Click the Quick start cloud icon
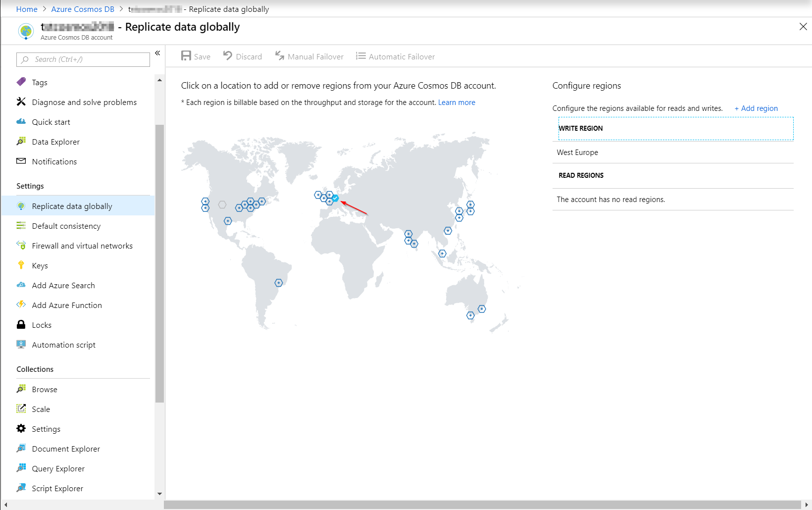The height and width of the screenshot is (510, 812). [x=21, y=121]
